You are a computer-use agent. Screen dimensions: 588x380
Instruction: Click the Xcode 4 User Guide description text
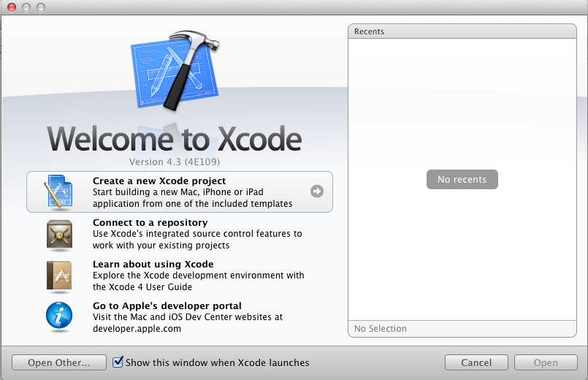coord(199,281)
